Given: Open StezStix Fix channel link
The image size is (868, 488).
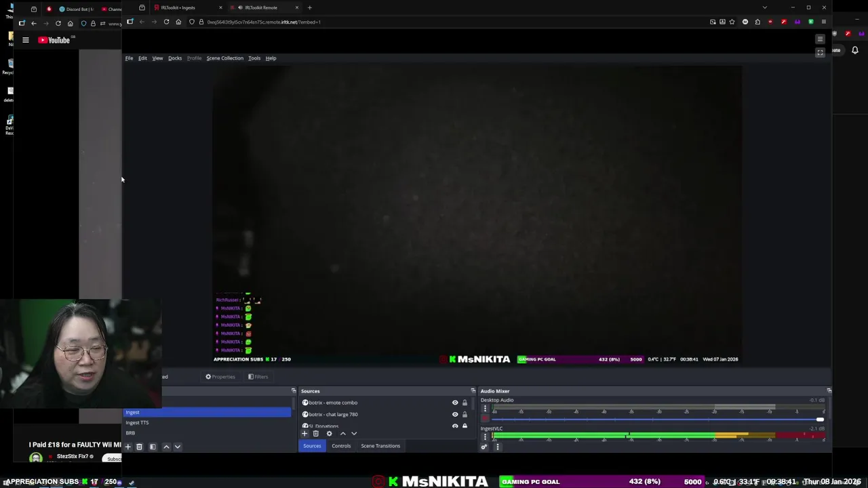Looking at the screenshot, I should click(73, 456).
